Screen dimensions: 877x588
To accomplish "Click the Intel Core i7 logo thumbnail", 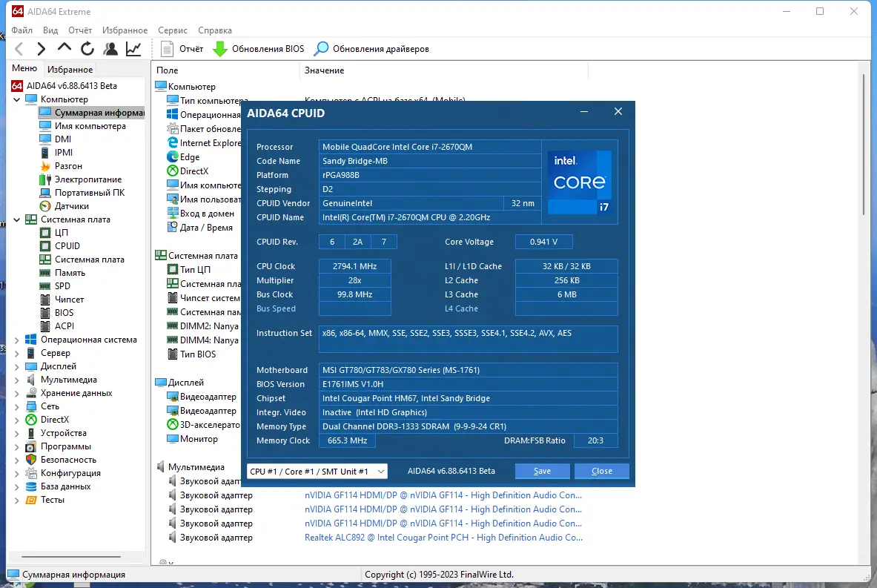I will coord(580,182).
